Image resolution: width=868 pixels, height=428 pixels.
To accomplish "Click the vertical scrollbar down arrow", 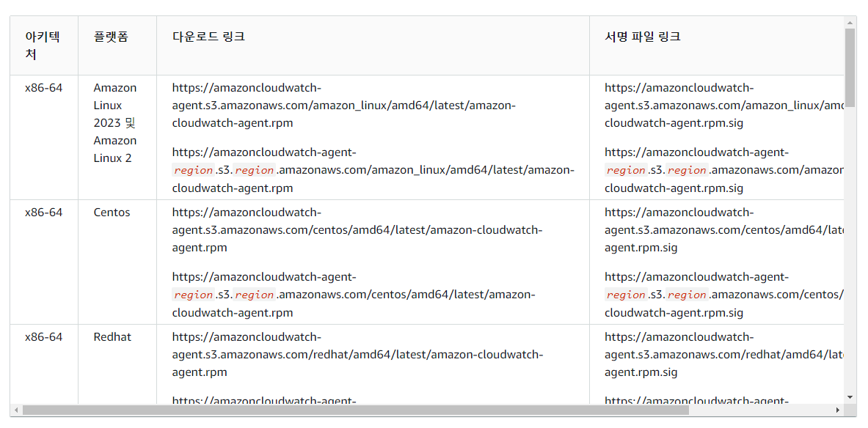I will tap(850, 397).
